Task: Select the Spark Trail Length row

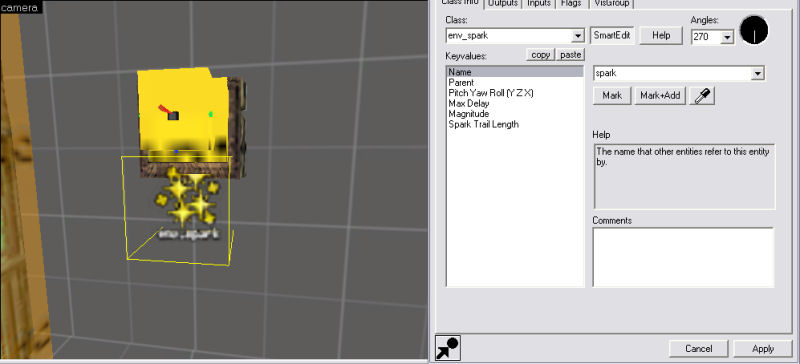Action: point(515,124)
